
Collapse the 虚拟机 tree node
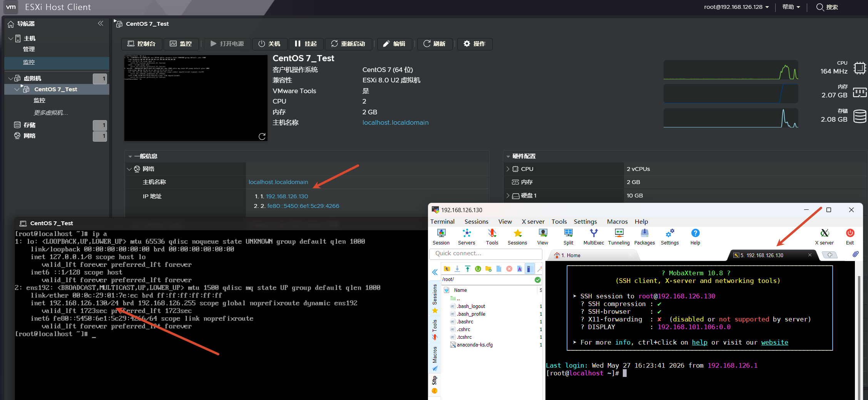click(11, 79)
